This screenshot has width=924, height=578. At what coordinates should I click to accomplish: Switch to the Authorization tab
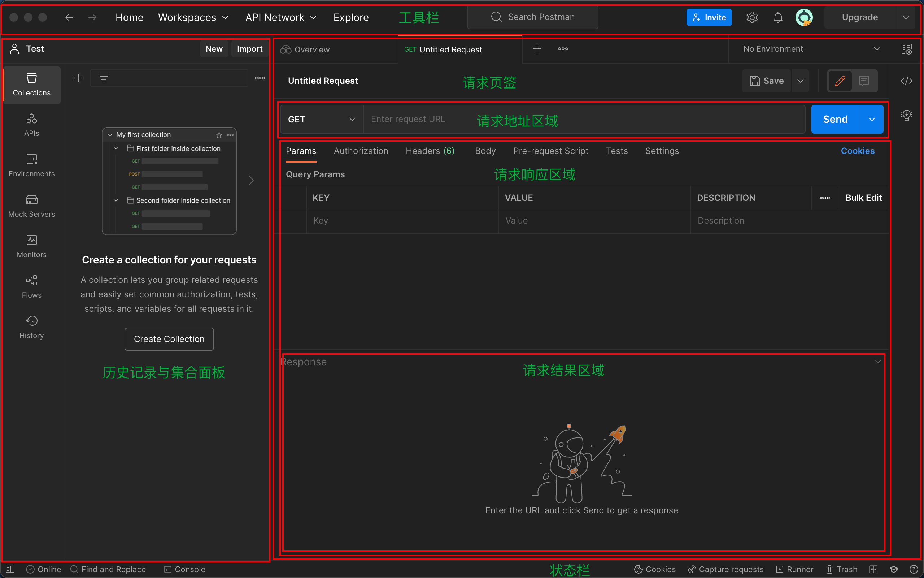[x=361, y=151]
